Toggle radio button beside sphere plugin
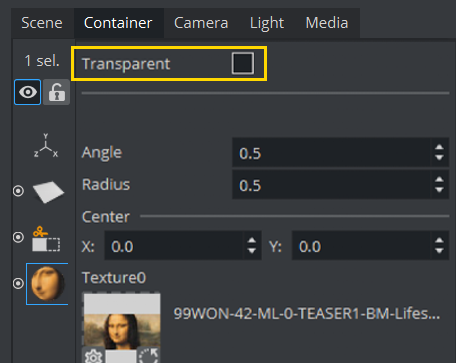The image size is (456, 363). click(18, 283)
